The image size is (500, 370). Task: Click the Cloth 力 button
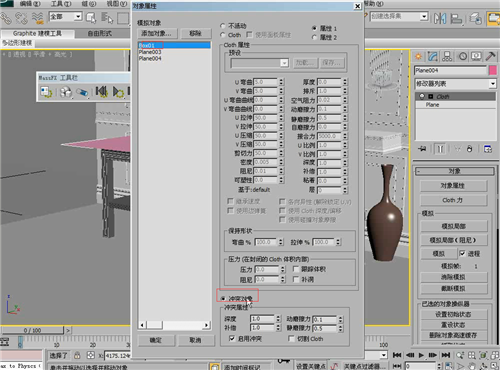click(x=453, y=200)
